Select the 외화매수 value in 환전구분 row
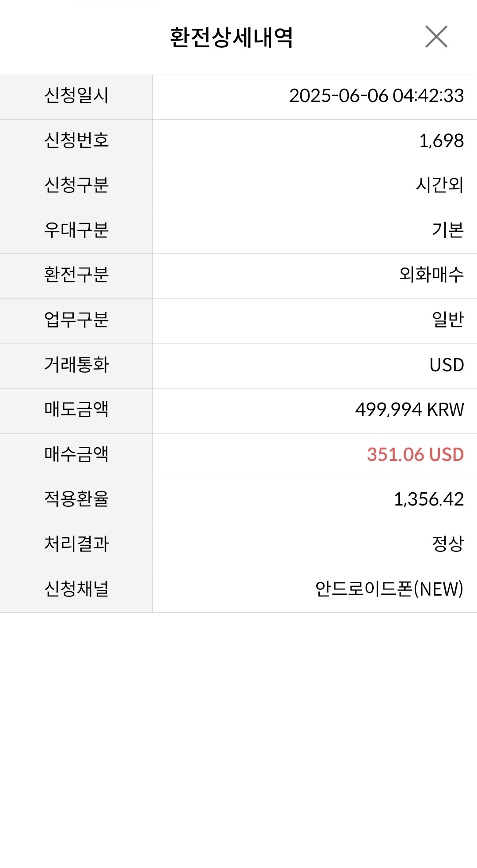Screen dimensions: 477x868 click(432, 275)
